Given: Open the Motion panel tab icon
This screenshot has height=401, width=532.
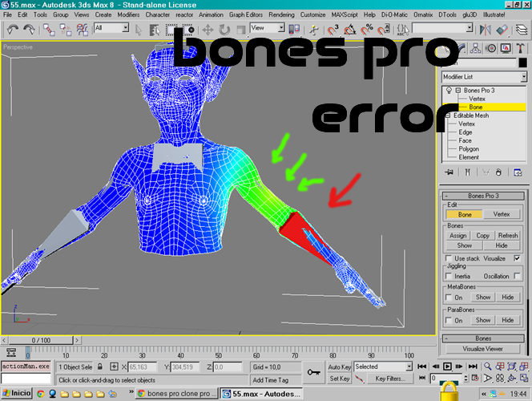Looking at the screenshot, I should 490,49.
